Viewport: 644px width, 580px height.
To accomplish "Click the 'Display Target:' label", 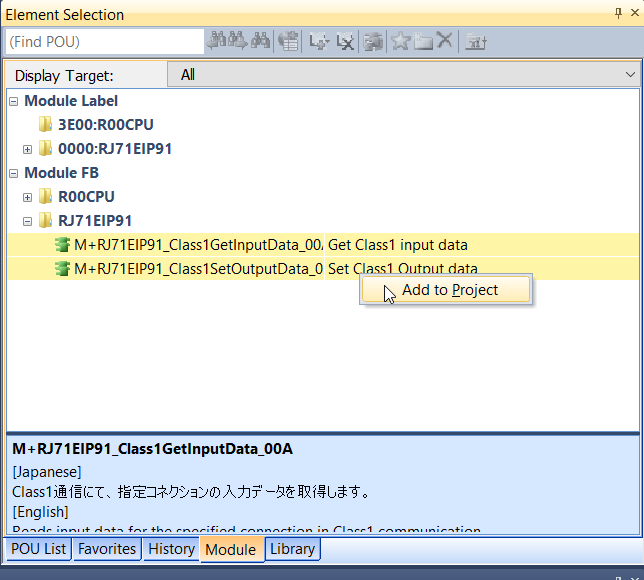I will click(64, 76).
